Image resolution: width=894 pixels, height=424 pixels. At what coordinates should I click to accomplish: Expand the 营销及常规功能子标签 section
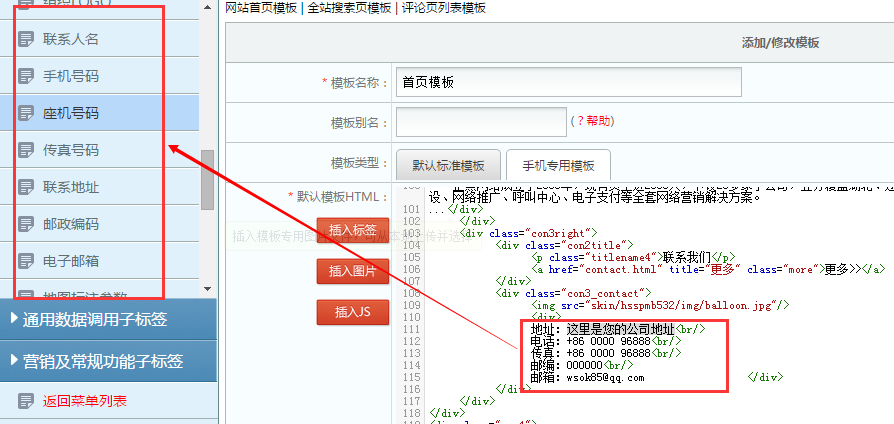click(108, 361)
